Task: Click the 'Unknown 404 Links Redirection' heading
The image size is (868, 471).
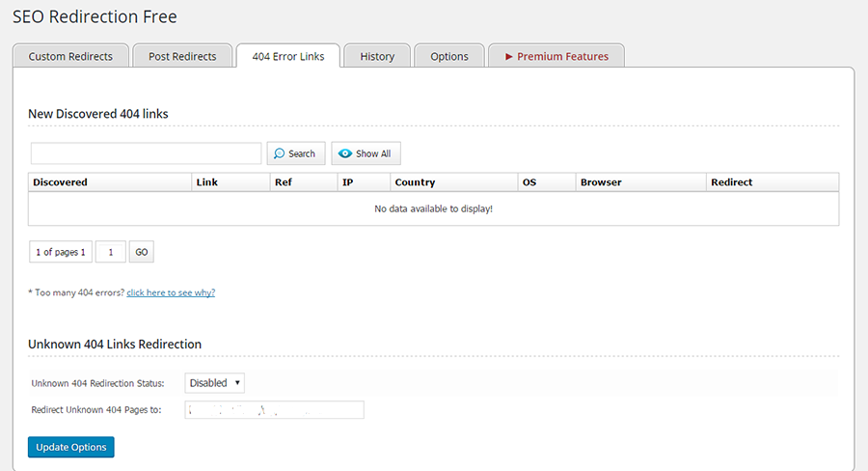Action: [115, 345]
